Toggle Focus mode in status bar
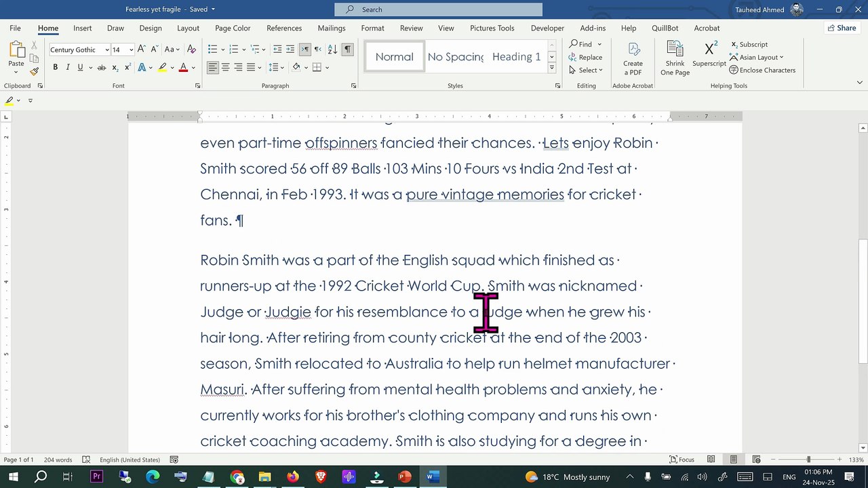The width and height of the screenshot is (868, 488). [x=682, y=460]
